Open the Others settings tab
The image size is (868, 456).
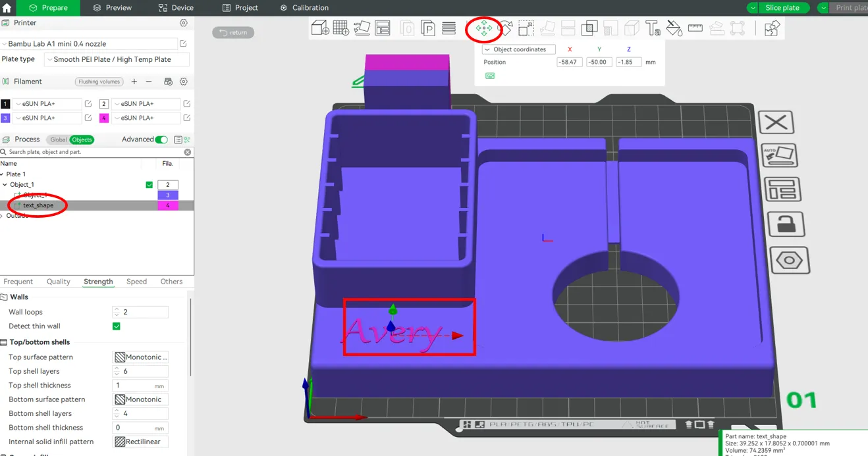point(171,282)
